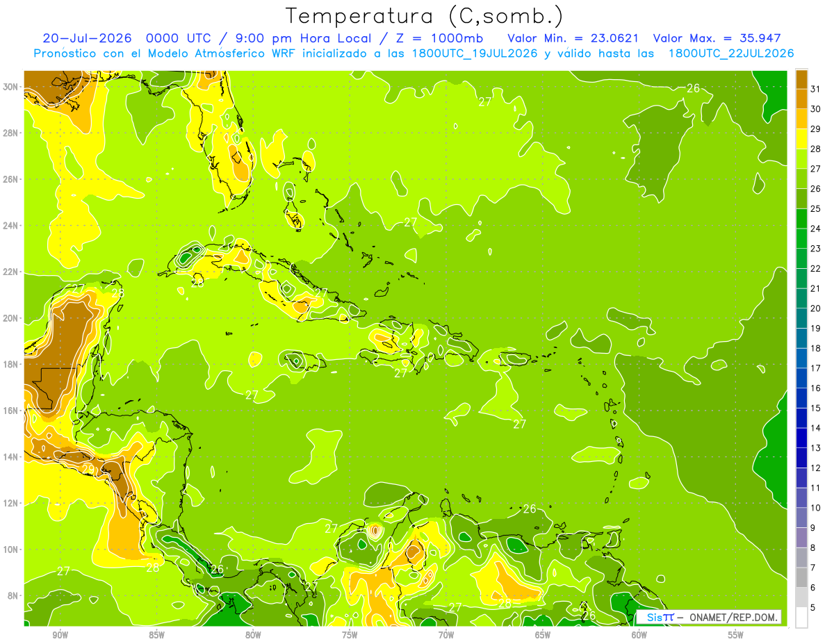
Task: Click the color scale value '12'
Action: 816,468
